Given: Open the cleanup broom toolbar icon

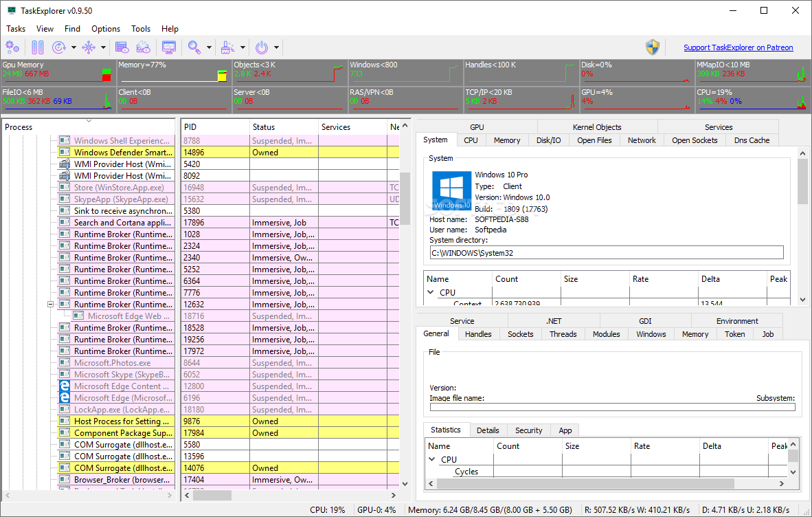Looking at the screenshot, I should click(x=226, y=47).
